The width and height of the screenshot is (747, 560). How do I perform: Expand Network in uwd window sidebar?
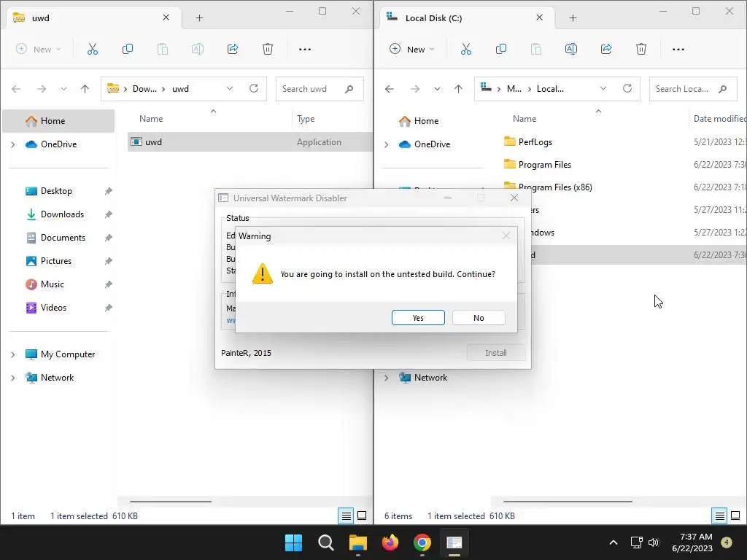(13, 378)
